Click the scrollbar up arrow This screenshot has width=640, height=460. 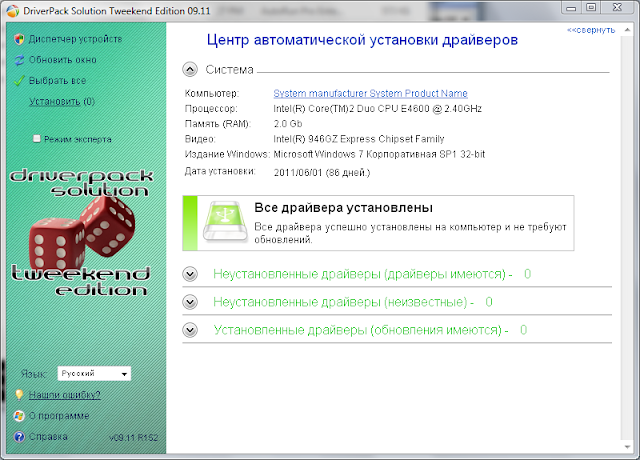pyautogui.click(x=627, y=30)
